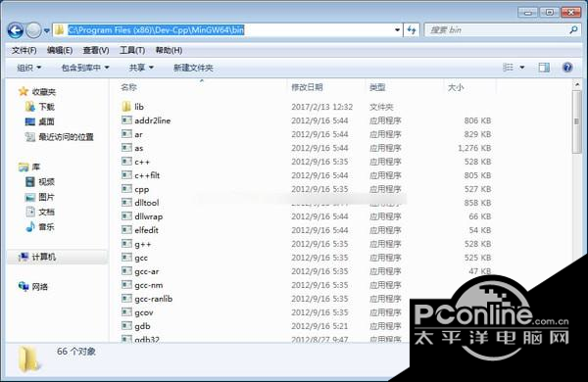Image resolution: width=588 pixels, height=382 pixels.
Task: Open the 查看(V) menu
Action: tap(96, 50)
